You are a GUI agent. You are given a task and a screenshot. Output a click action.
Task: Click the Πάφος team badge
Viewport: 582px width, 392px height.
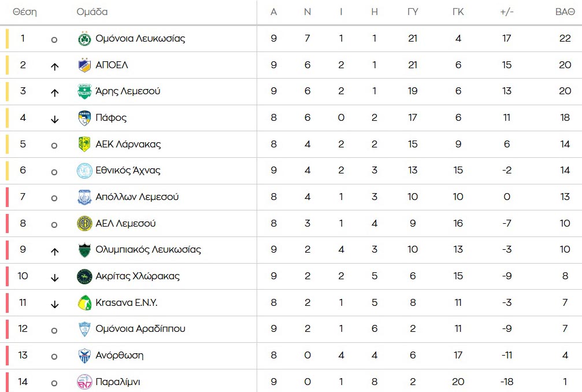pos(84,118)
